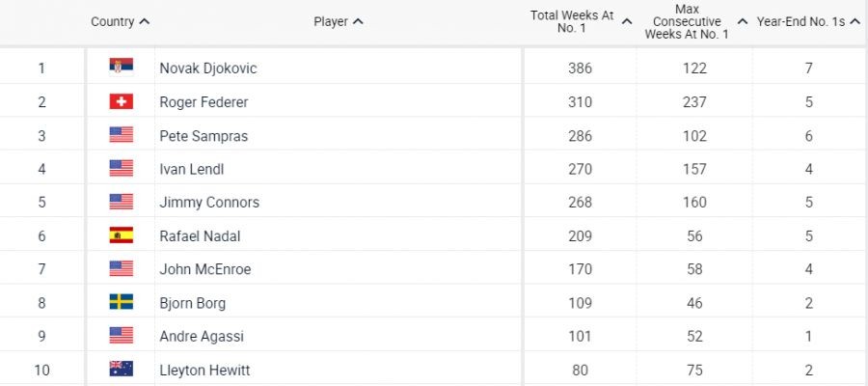Click the John McEnroe player name
This screenshot has height=386, width=868.
[x=204, y=269]
